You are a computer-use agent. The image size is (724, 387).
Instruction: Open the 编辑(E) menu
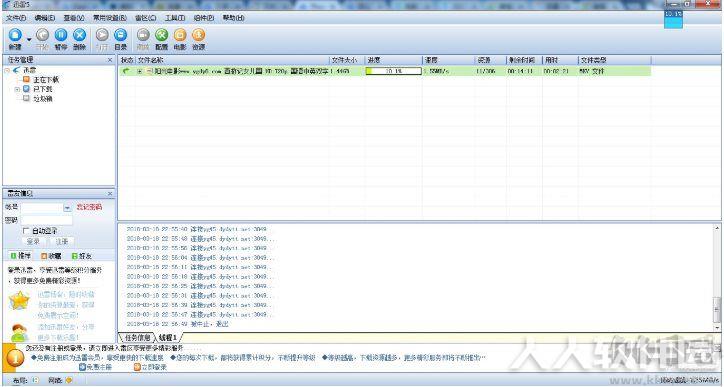click(x=45, y=18)
